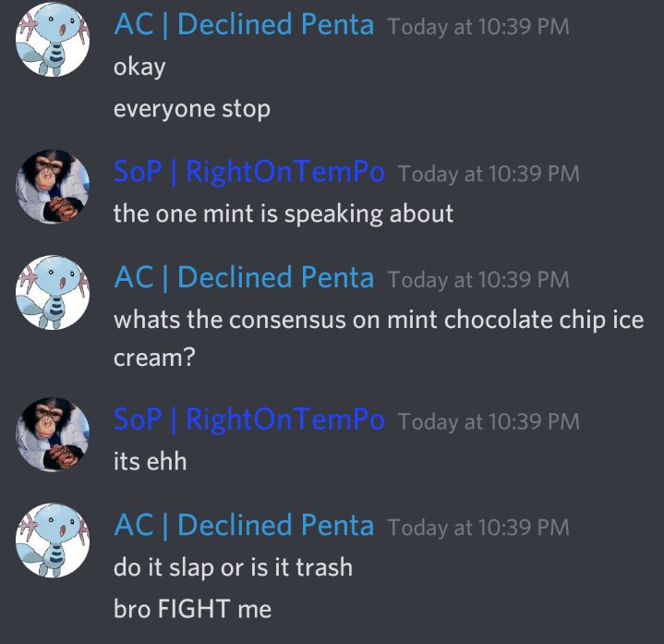The image size is (664, 644).
Task: Click timestamp of the "okay" message
Action: point(478,27)
